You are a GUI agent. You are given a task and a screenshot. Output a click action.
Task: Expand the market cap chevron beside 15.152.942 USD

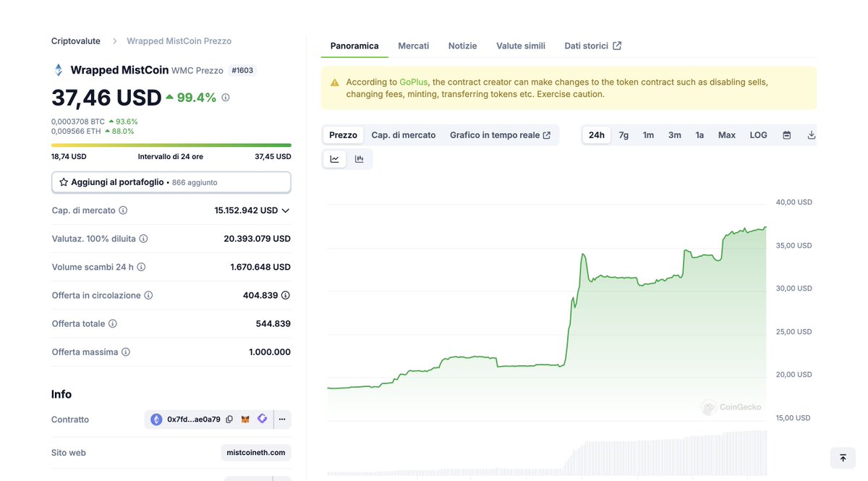tap(286, 210)
